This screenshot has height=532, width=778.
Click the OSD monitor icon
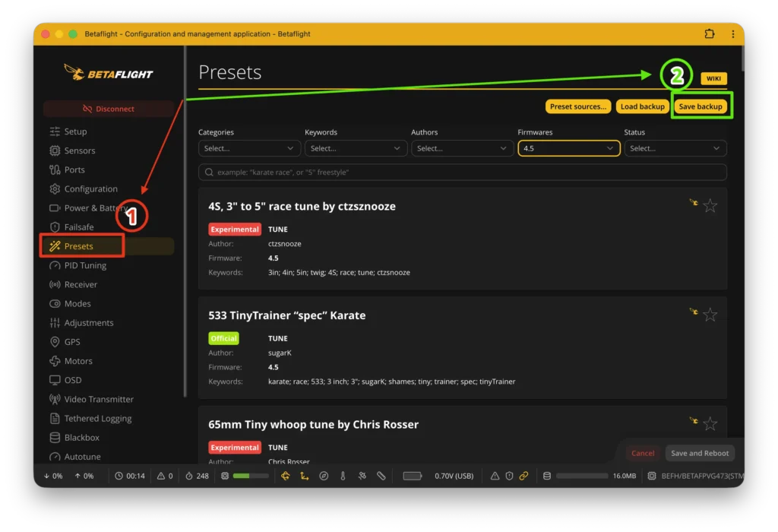click(x=55, y=380)
